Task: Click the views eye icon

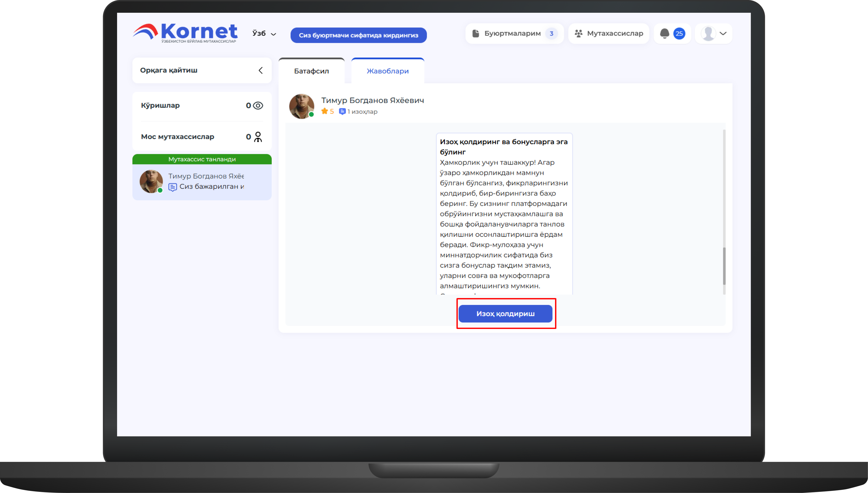Action: point(258,106)
